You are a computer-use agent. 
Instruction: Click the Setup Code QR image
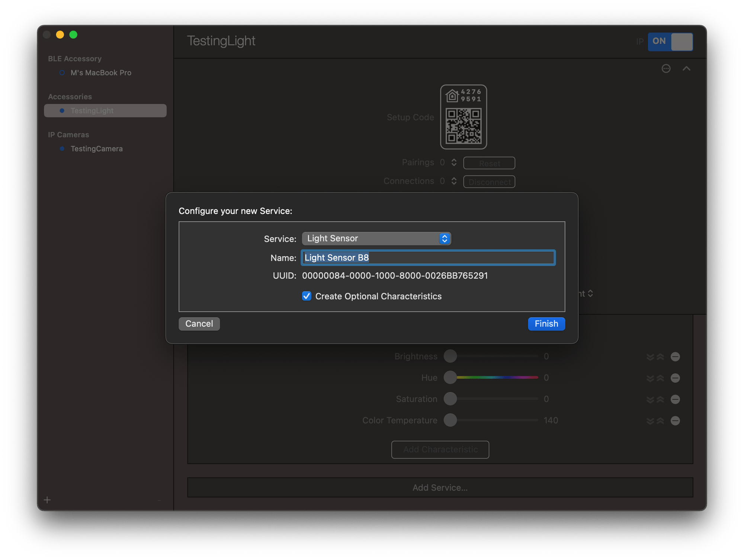point(463,117)
